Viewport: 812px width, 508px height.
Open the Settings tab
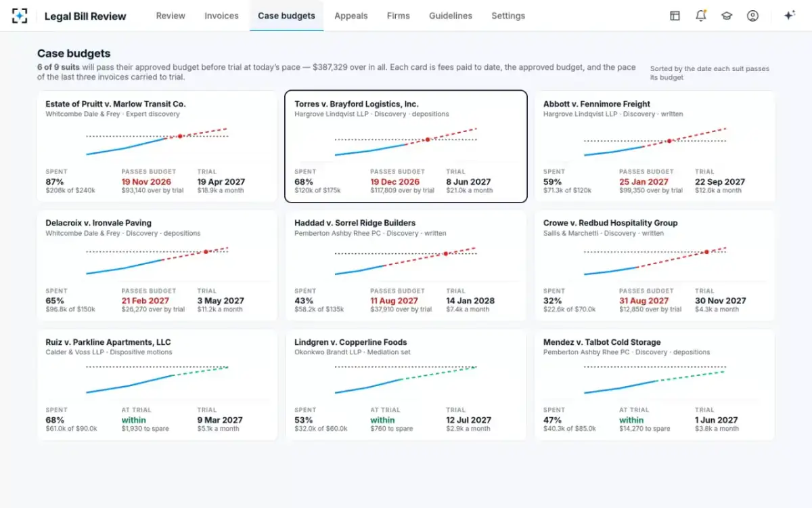(508, 16)
